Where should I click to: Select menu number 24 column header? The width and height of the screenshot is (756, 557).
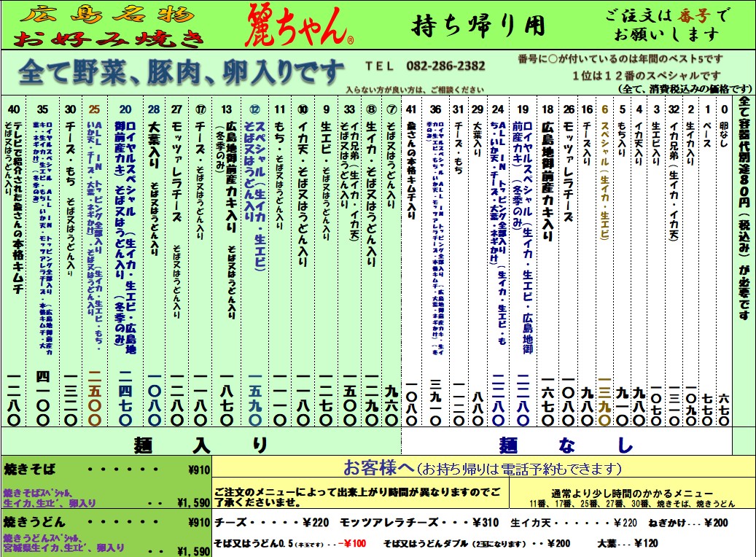pyautogui.click(x=498, y=109)
